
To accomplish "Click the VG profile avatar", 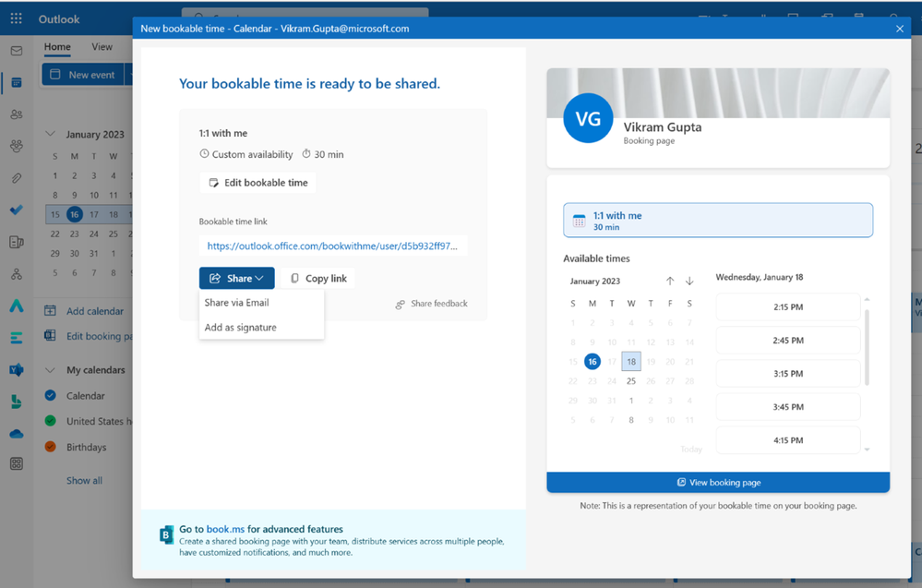I will coord(588,118).
